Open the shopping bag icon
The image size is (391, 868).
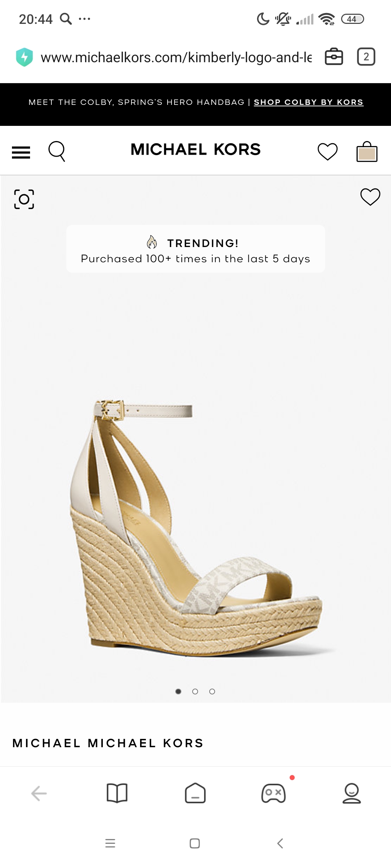click(x=367, y=152)
